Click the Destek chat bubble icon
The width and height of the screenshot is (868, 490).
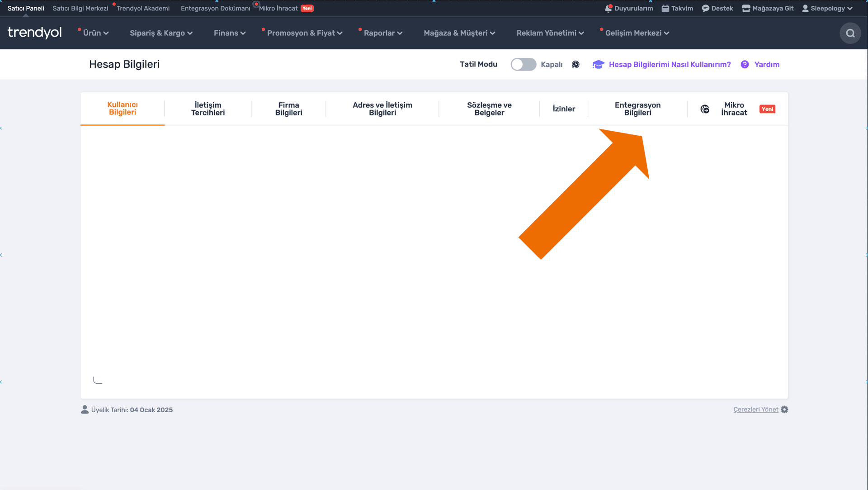tap(705, 9)
